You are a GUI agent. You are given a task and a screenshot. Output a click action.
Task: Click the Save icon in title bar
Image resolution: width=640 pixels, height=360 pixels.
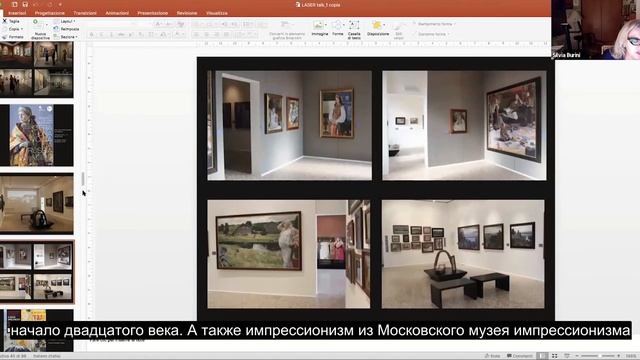(25, 4)
